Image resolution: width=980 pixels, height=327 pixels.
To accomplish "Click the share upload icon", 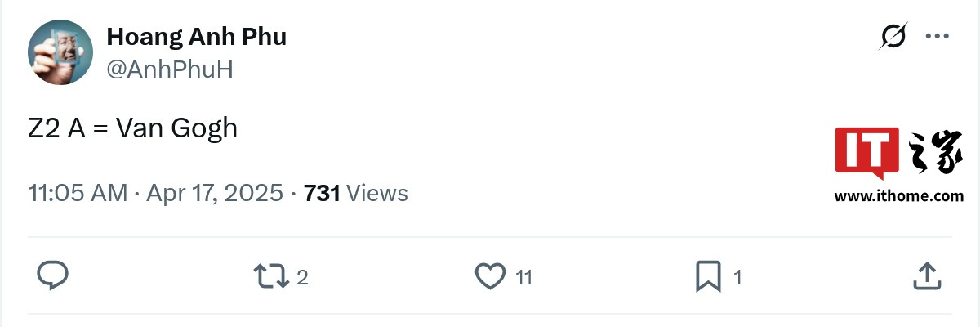I will point(926,276).
